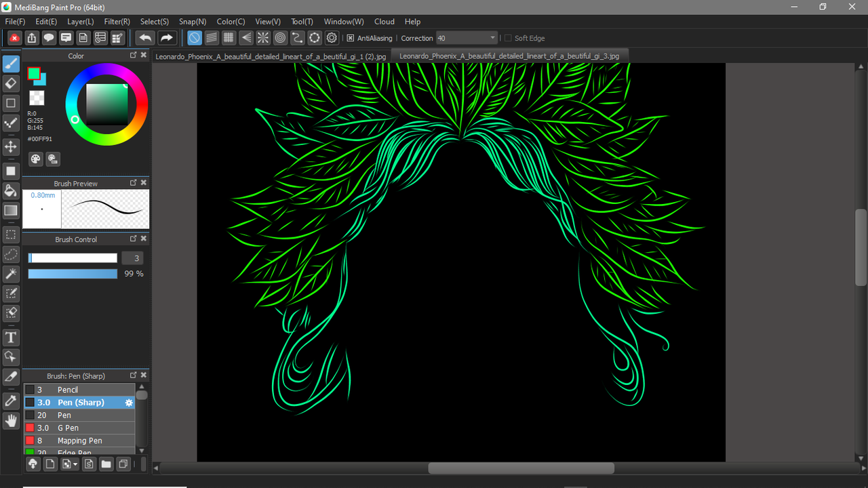The width and height of the screenshot is (868, 488).
Task: Open the Correction value dropdown
Action: (492, 38)
